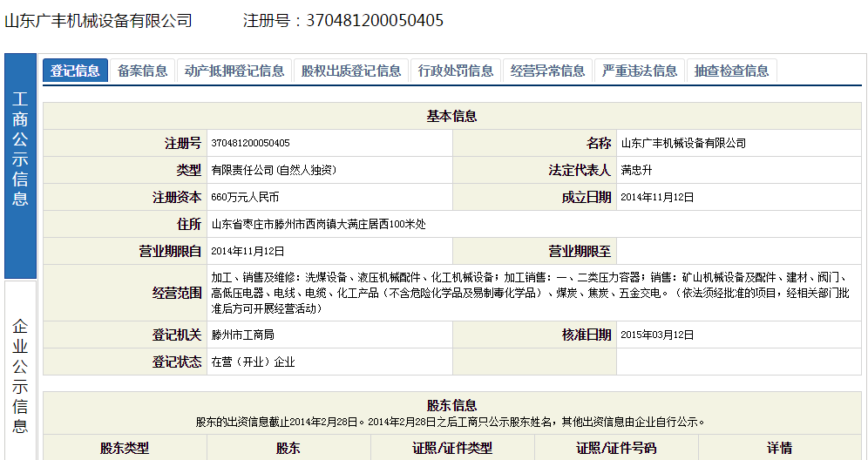Open the 严重违法信息 tab
The width and height of the screenshot is (868, 460).
click(x=640, y=71)
